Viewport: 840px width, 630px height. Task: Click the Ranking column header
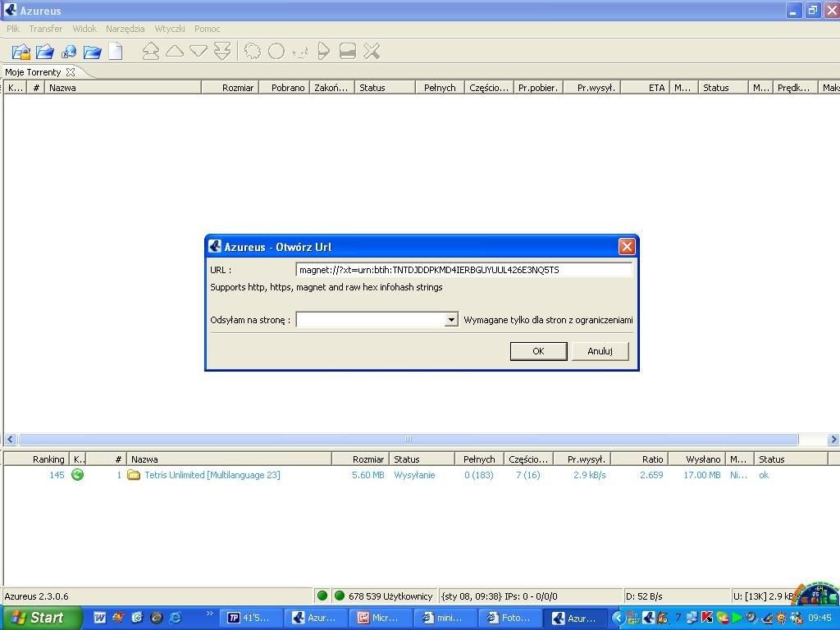click(x=37, y=459)
